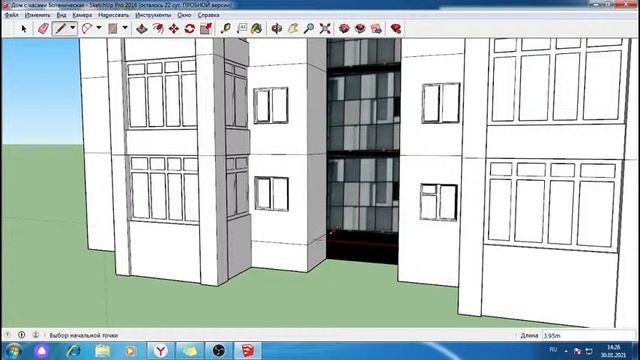Select the Rectangle shape tool
640x360 pixels.
(x=113, y=29)
